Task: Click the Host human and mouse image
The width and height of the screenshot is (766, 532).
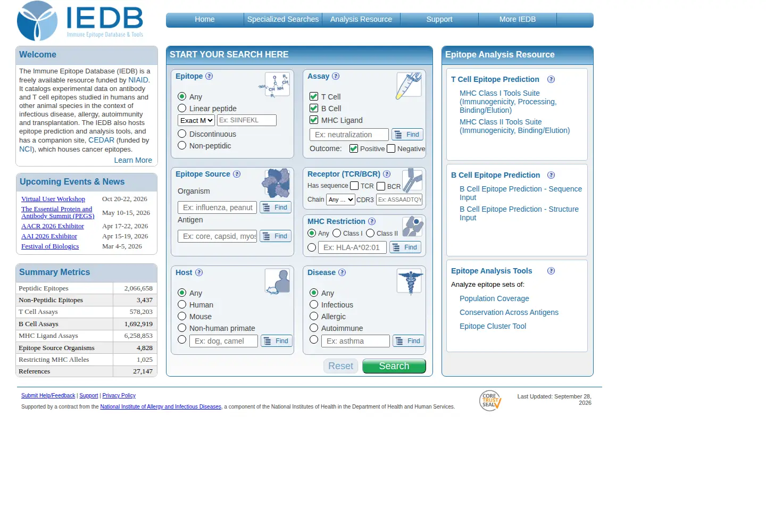Action: pos(277,281)
